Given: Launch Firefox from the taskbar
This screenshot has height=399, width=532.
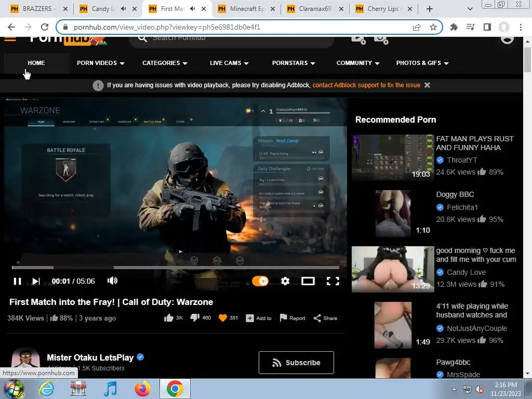Looking at the screenshot, I should 142,389.
